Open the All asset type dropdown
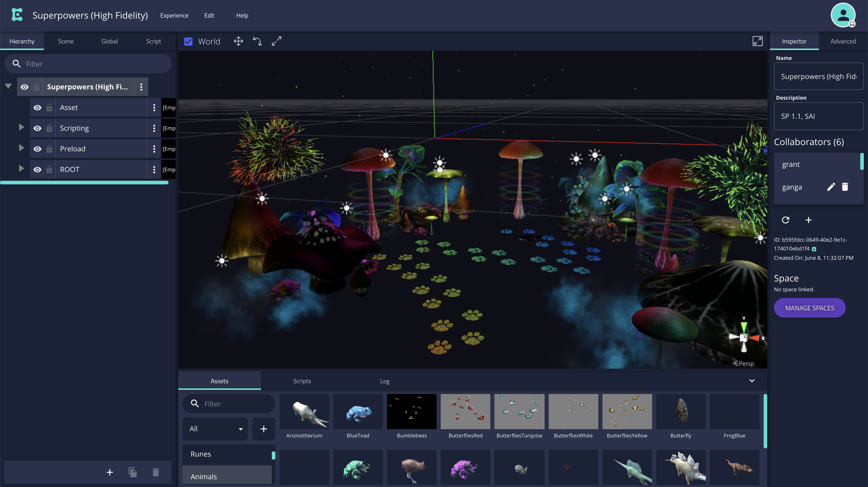The width and height of the screenshot is (868, 487). coord(215,429)
